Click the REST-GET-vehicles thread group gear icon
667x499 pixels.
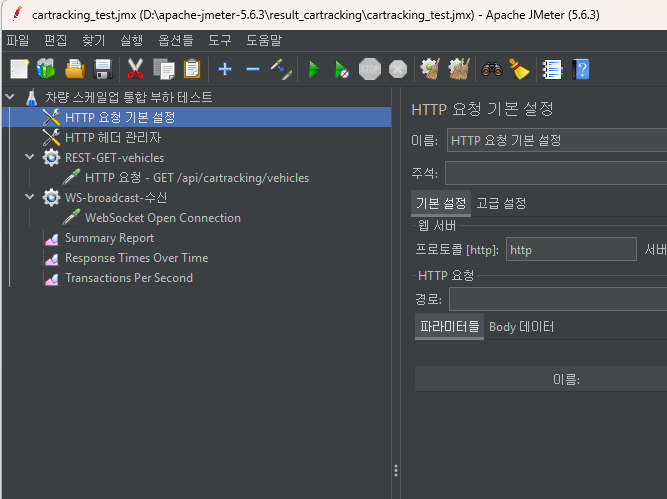[x=51, y=158]
